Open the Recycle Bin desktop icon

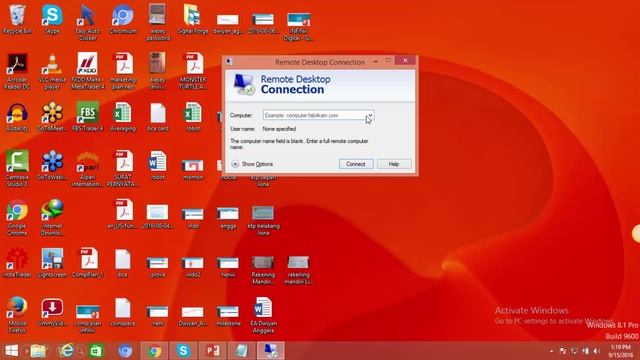[17, 19]
